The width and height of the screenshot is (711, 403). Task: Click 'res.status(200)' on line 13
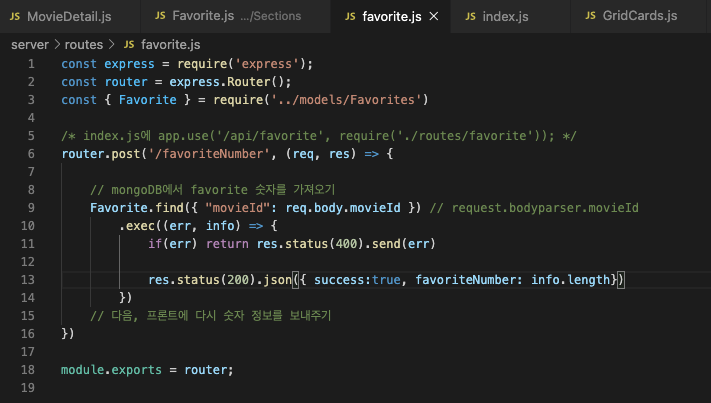point(202,280)
